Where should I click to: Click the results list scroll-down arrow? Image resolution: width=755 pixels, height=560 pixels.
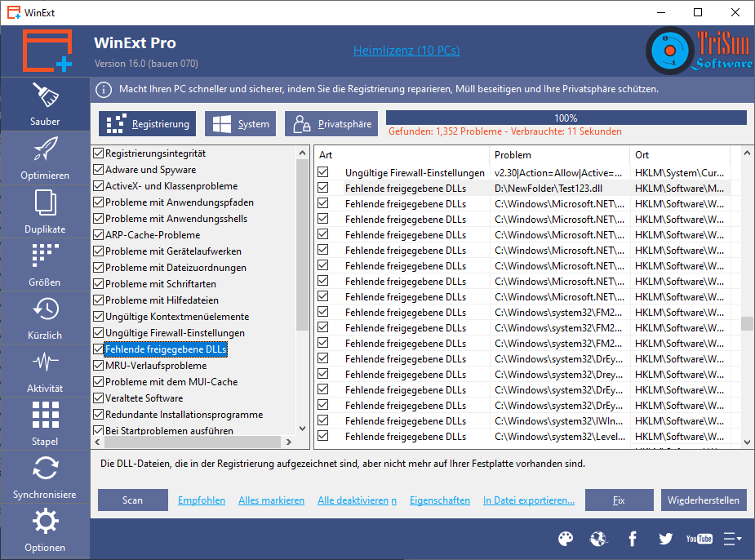(x=747, y=442)
